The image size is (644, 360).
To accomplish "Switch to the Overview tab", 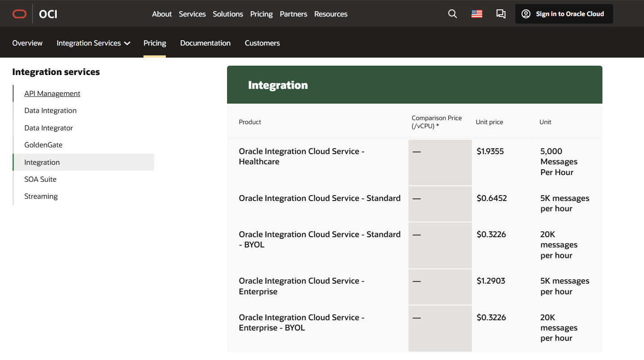I will pos(27,43).
